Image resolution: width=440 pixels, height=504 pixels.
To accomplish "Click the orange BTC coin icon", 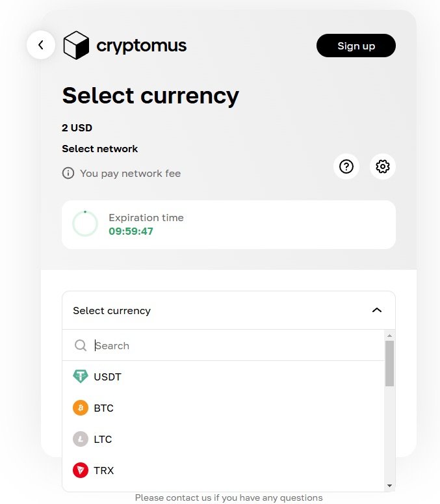I will pyautogui.click(x=81, y=408).
